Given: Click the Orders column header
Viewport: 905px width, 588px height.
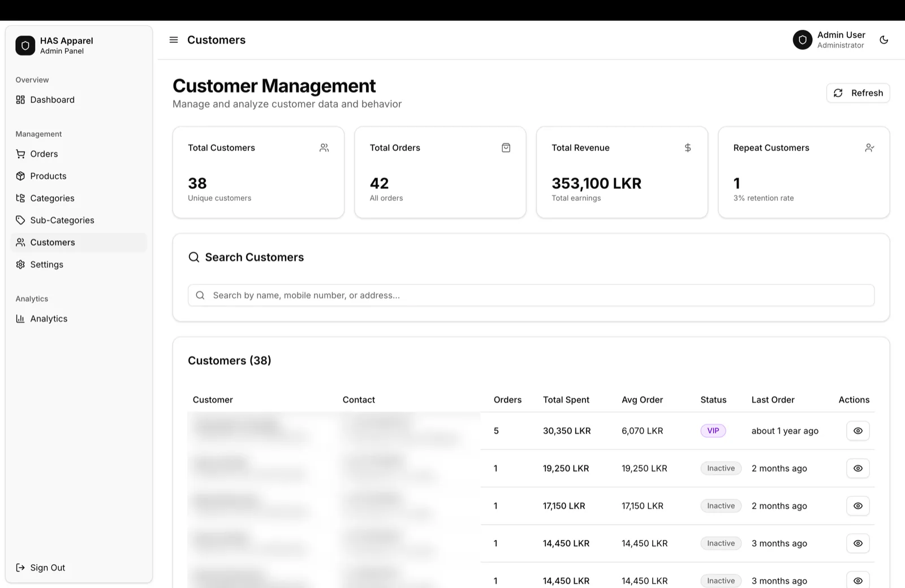Looking at the screenshot, I should (x=507, y=400).
